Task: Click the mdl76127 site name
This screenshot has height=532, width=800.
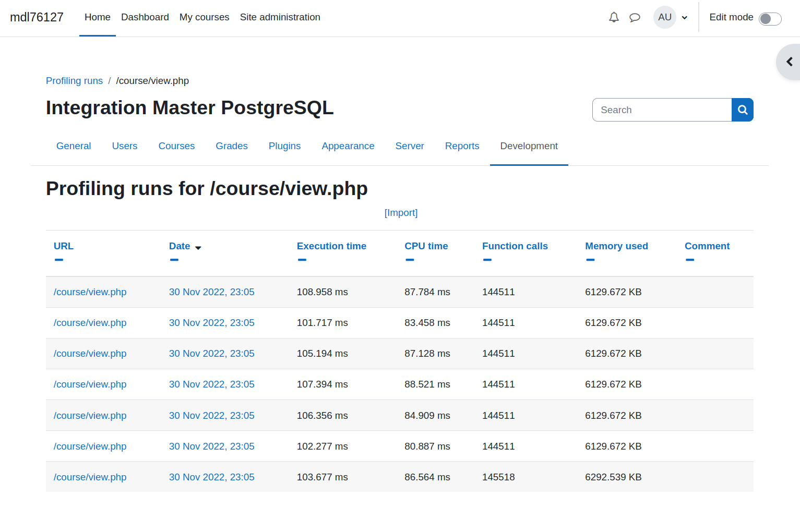Action: click(x=37, y=17)
